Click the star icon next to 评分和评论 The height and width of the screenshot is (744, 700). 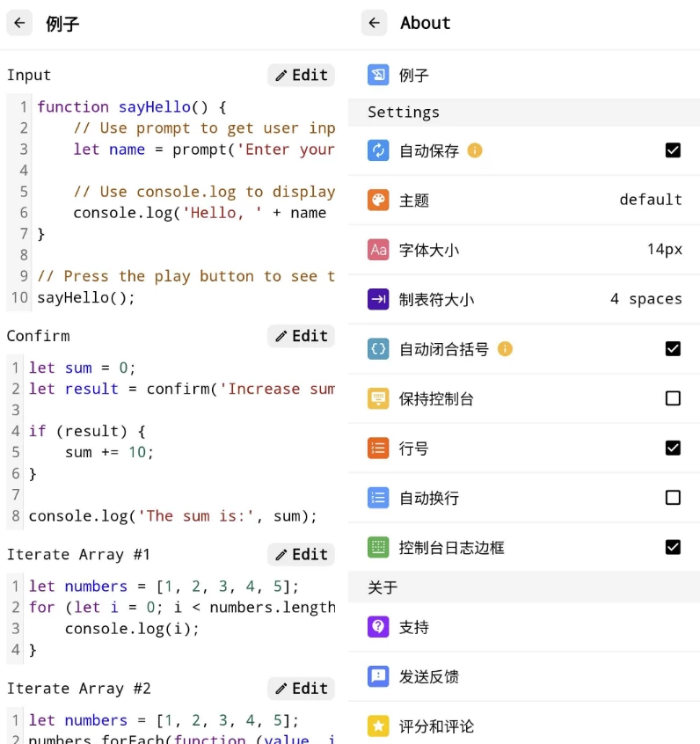pos(379,726)
